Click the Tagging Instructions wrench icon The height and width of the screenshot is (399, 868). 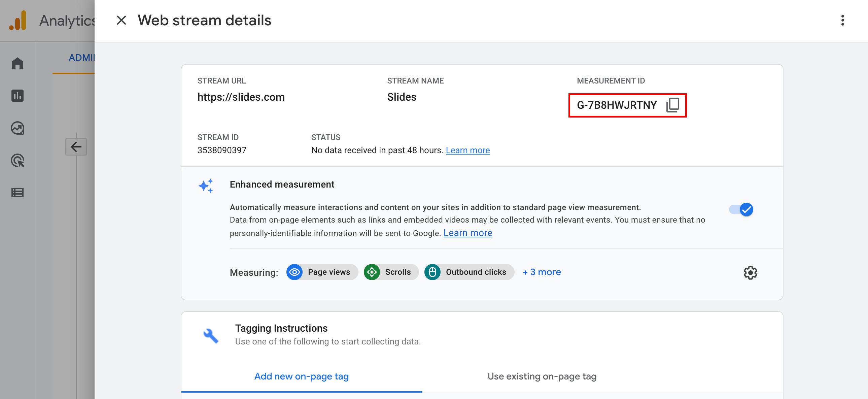tap(211, 335)
